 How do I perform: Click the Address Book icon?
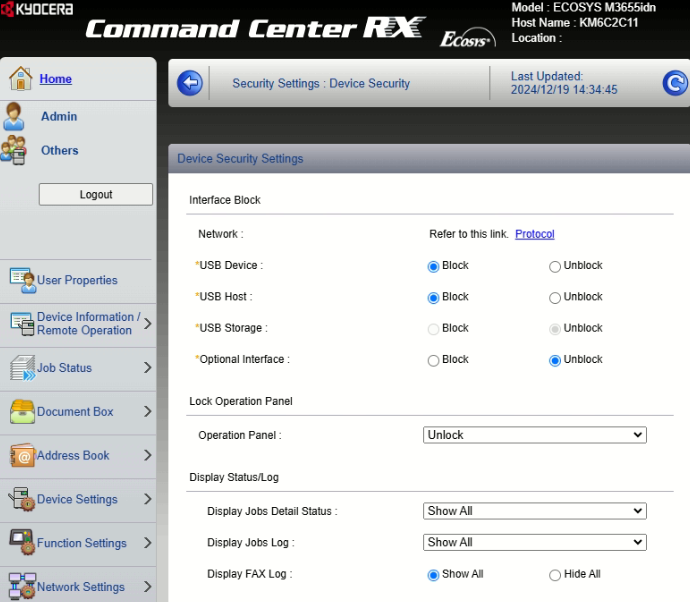tap(22, 455)
